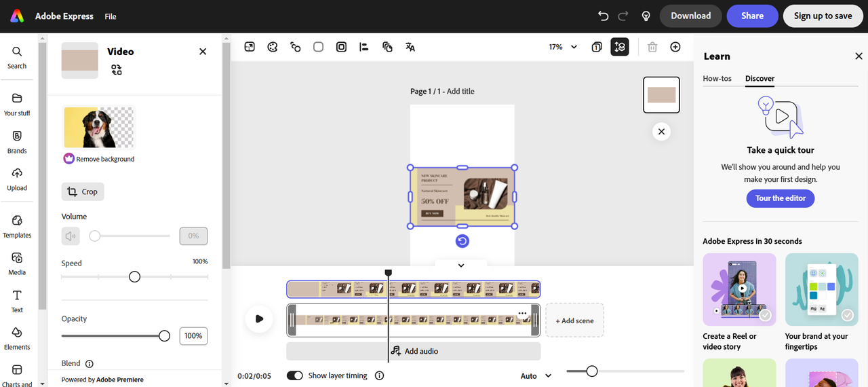
Task: Open Your stuff folder
Action: [17, 105]
